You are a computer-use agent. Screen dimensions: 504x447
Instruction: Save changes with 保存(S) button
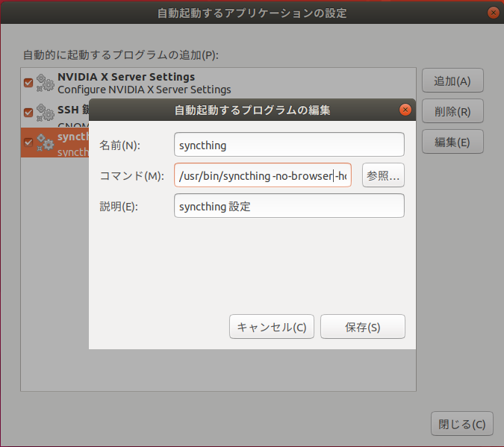[x=363, y=327]
